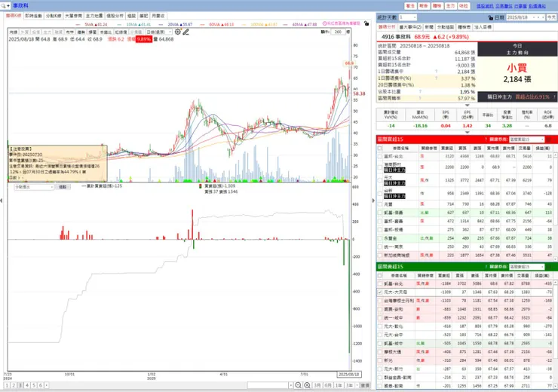Open the 新聞 tab
Image resolution: width=558 pixels, height=392 pixels.
click(429, 27)
